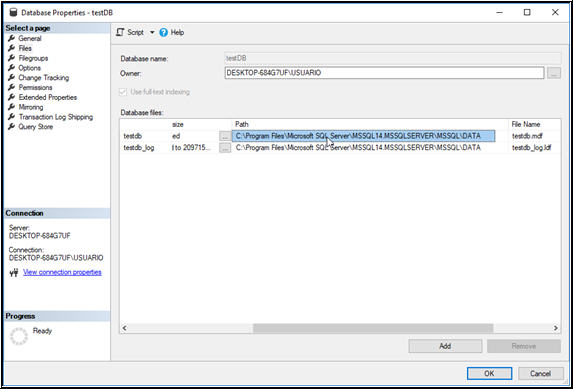Screen dimensions: 573x389
Task: Click the Cancel button
Action: click(540, 373)
